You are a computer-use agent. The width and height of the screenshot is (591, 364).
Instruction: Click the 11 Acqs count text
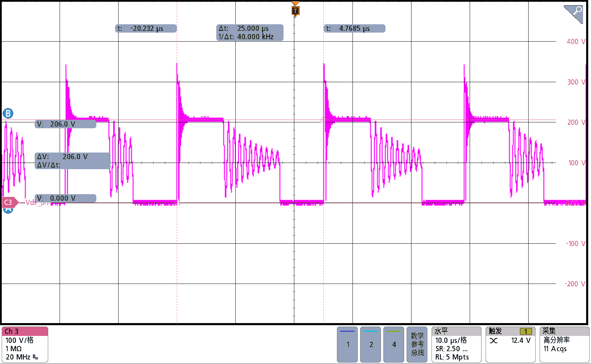coord(555,349)
